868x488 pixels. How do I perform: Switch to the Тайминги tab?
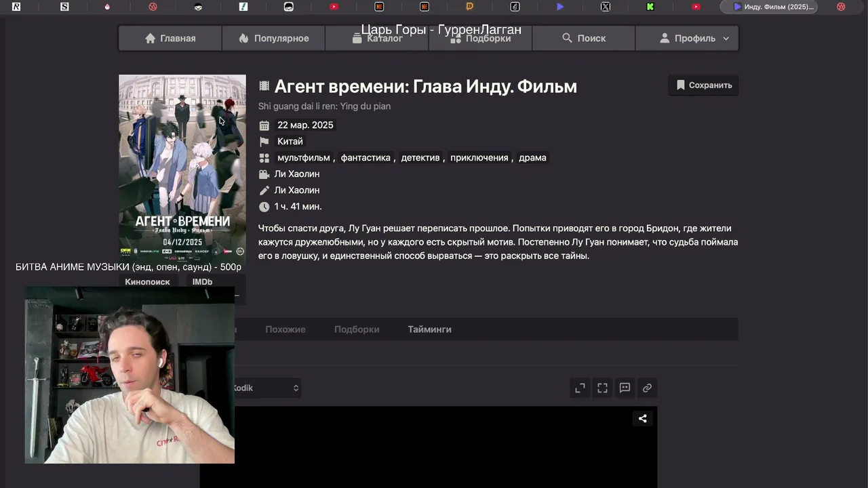[429, 329]
